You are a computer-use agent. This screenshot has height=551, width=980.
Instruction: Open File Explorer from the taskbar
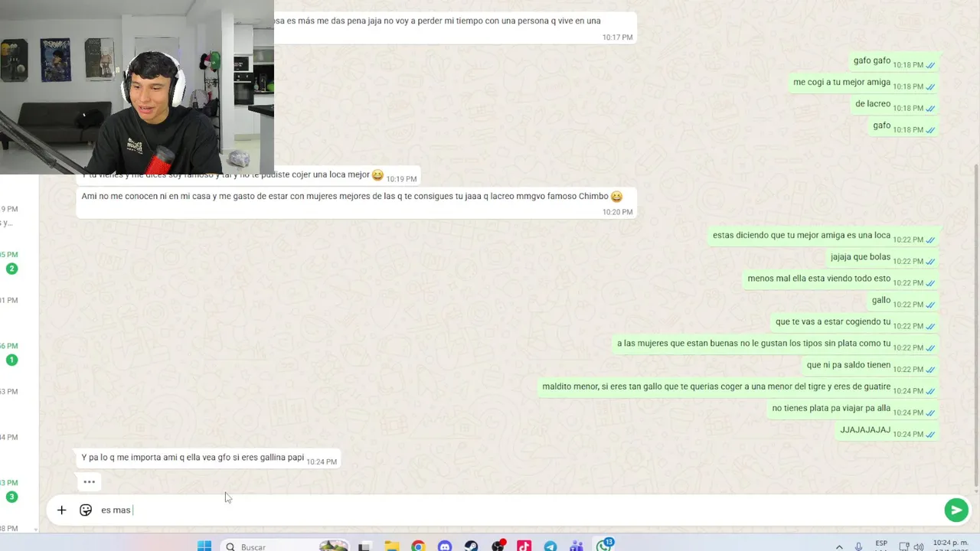(x=392, y=546)
